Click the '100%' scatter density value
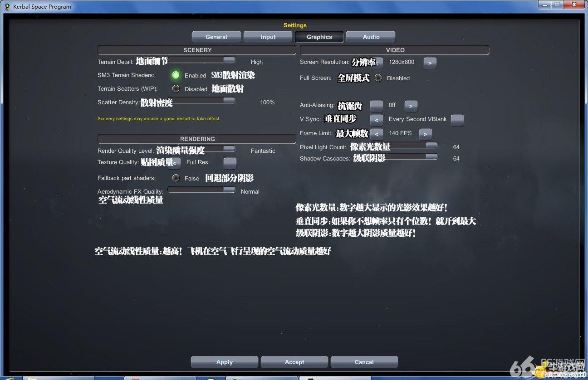Viewport: 588px width, 380px height. pyautogui.click(x=267, y=102)
